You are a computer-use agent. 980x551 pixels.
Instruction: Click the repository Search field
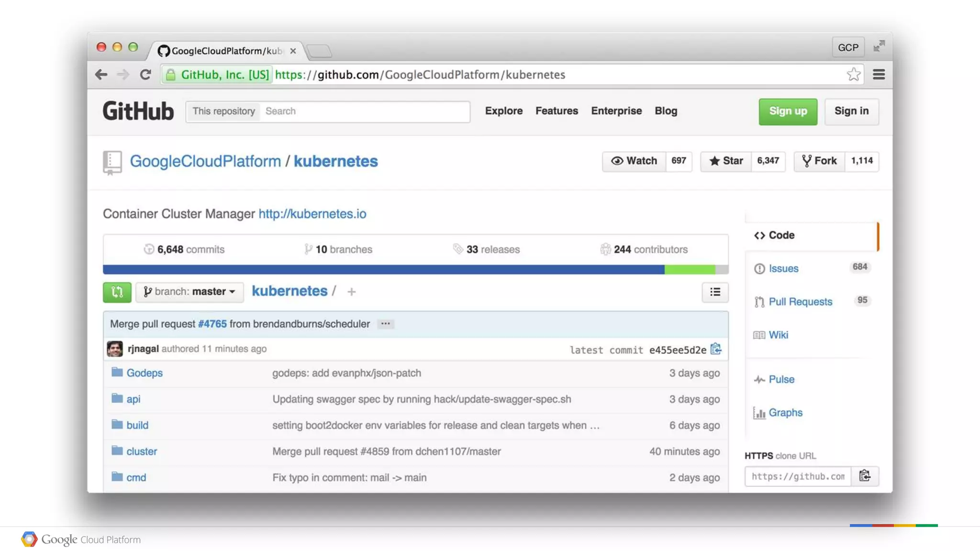365,111
